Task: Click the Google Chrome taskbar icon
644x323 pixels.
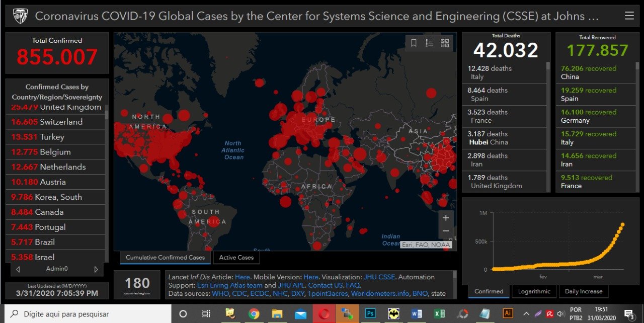Action: 254,314
